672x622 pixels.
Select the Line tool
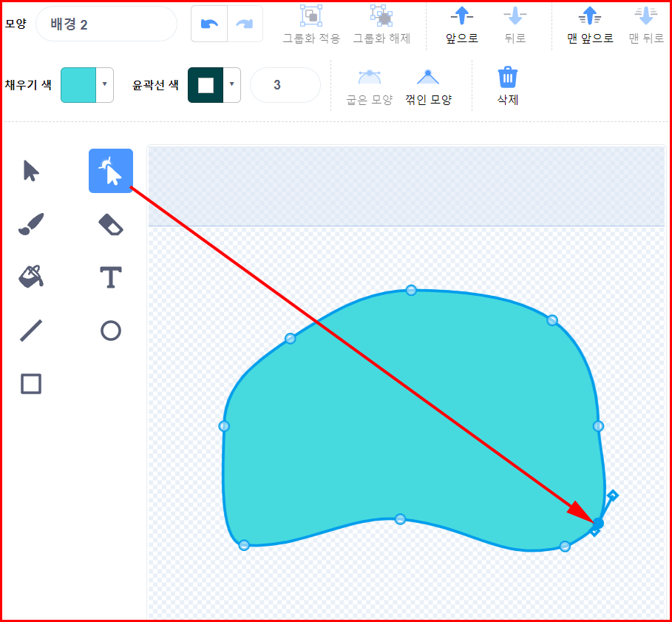point(31,331)
